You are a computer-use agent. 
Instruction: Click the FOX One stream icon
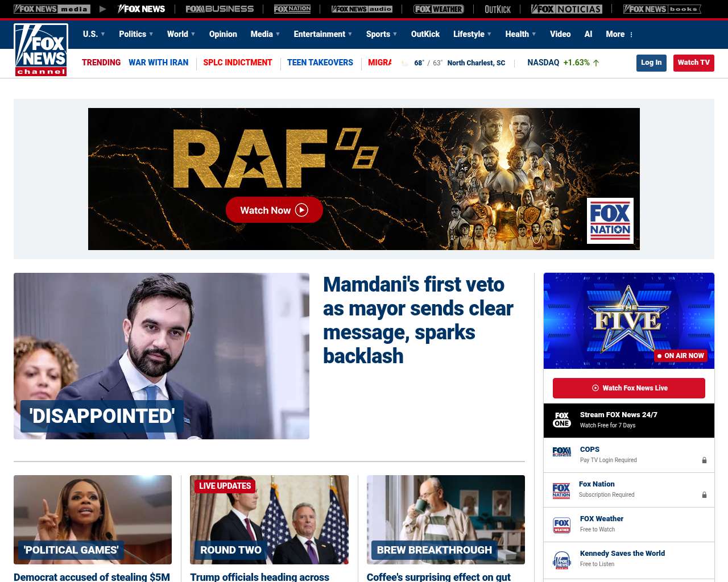[562, 420]
